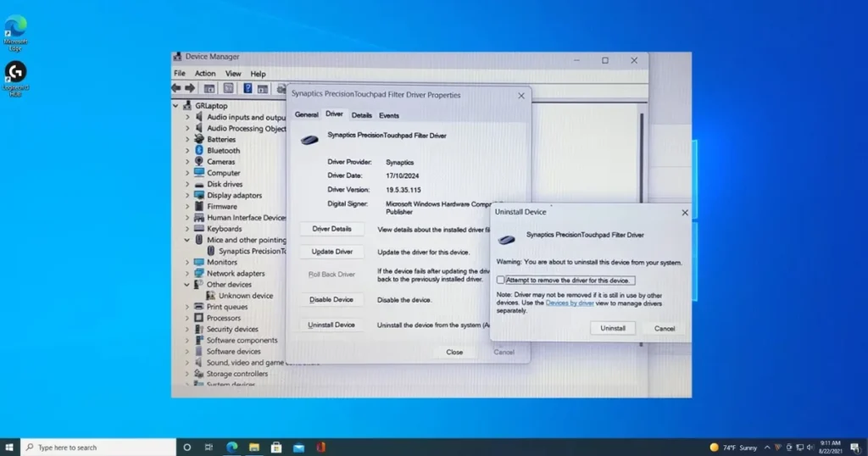This screenshot has width=868, height=456.
Task: Collapse Mice and other pointing devices
Action: [x=187, y=240]
